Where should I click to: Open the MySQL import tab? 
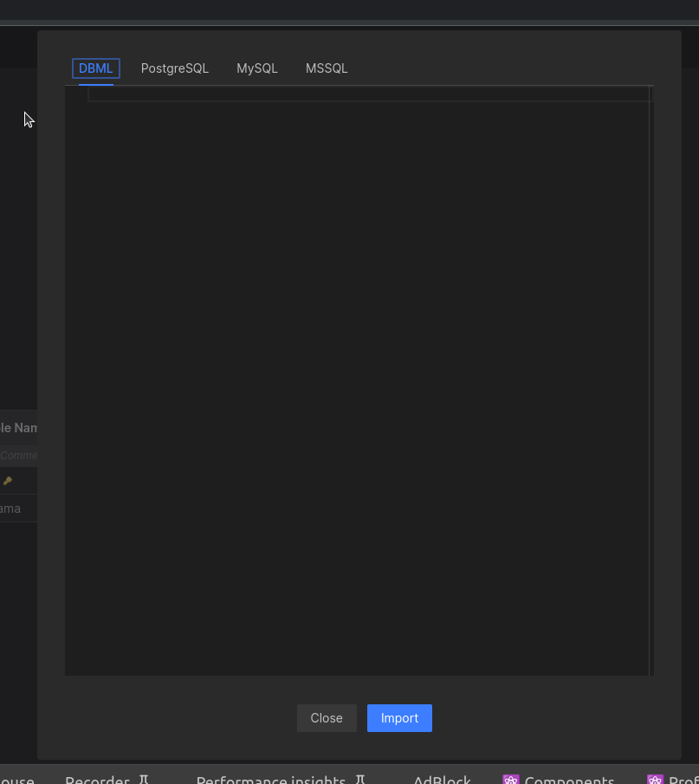click(257, 68)
